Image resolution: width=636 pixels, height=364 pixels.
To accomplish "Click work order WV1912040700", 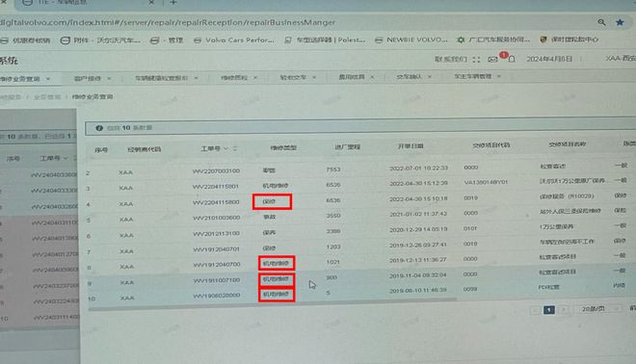I will (217, 264).
